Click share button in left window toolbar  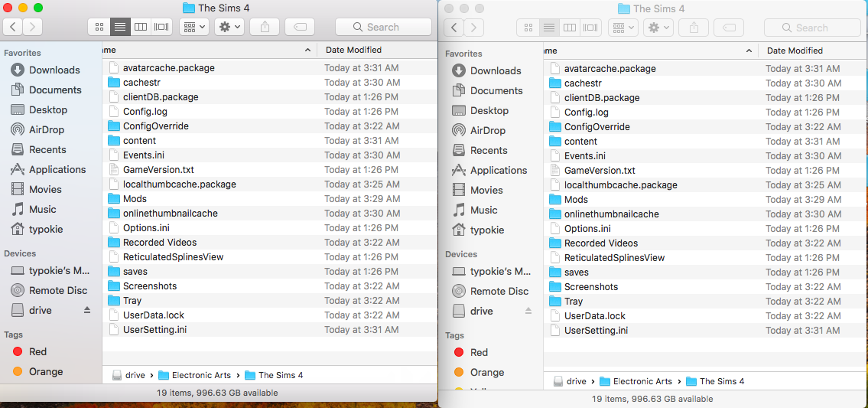pyautogui.click(x=264, y=27)
